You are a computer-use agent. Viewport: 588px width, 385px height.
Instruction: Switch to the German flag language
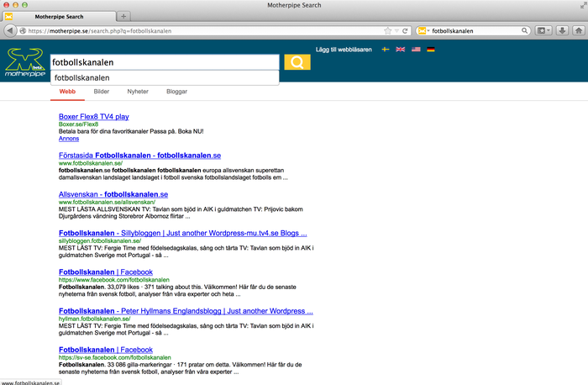430,50
